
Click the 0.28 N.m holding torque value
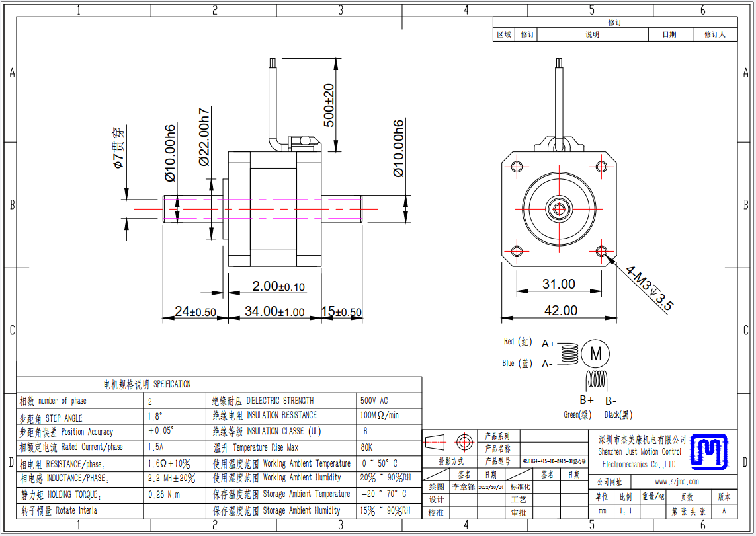pyautogui.click(x=163, y=494)
